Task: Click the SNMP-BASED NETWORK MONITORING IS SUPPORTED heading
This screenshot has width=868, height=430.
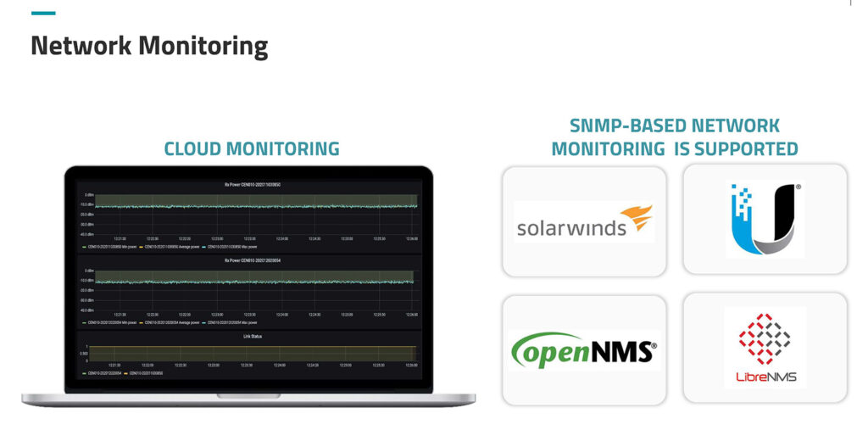Action: pyautogui.click(x=675, y=137)
